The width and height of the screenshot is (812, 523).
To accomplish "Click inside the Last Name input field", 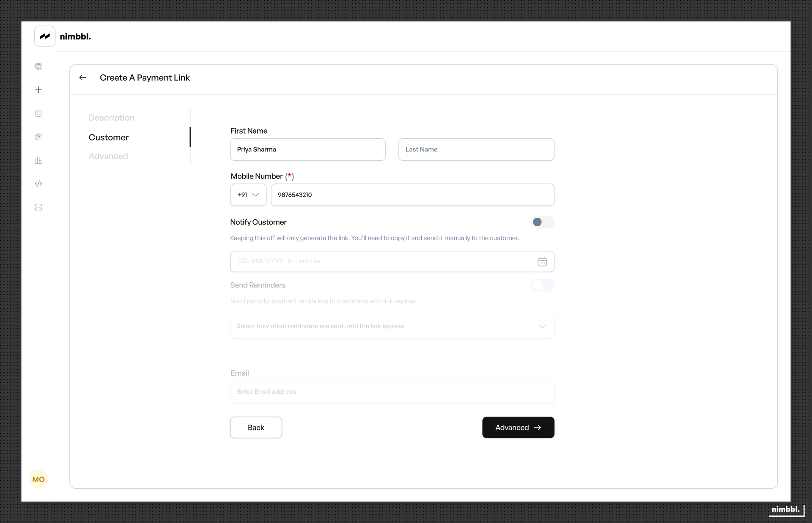I will [x=476, y=149].
